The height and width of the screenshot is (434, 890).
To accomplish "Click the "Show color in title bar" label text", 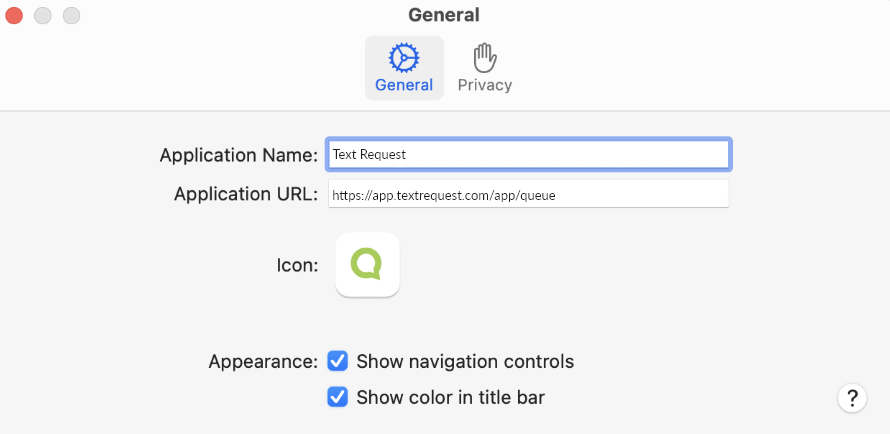I will (450, 397).
